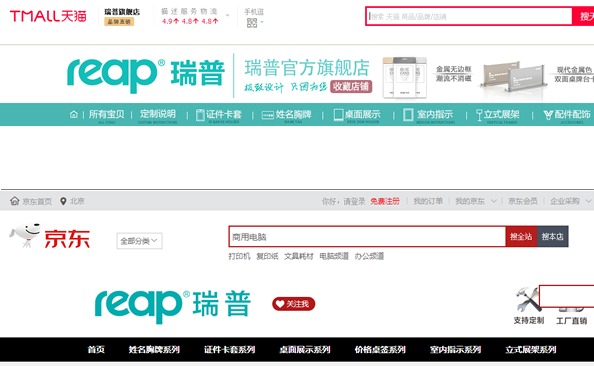Click the home icon in teal navigation

(74, 114)
